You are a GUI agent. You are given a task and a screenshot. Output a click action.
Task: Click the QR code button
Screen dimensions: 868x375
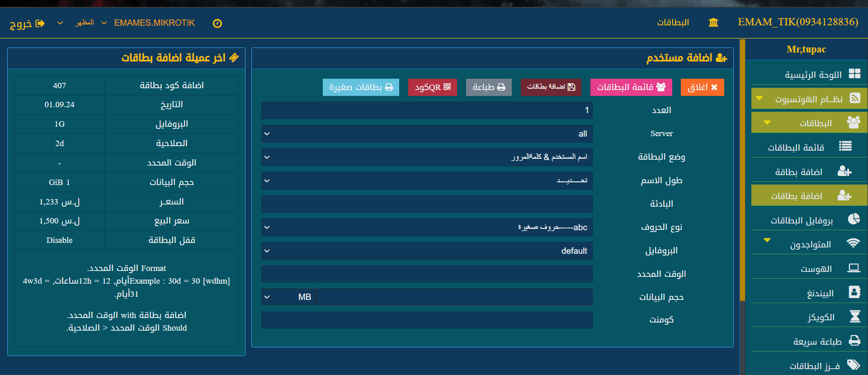432,87
